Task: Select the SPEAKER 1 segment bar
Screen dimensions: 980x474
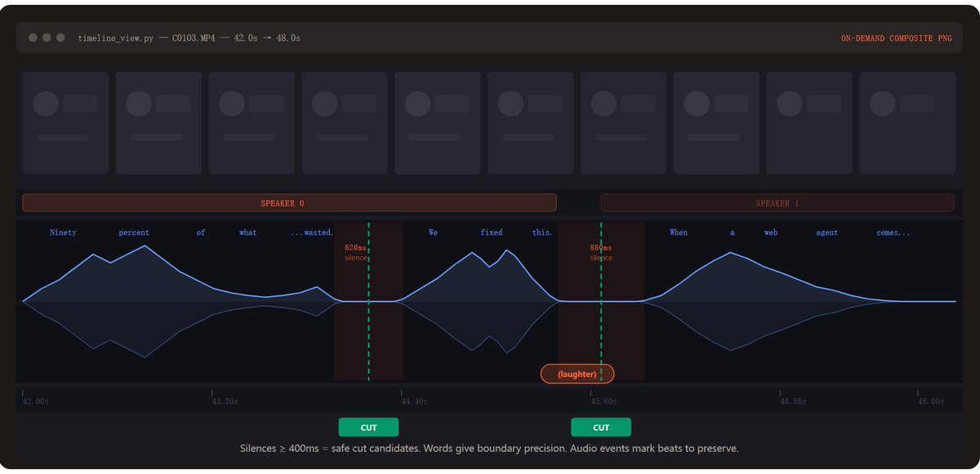Action: click(777, 203)
